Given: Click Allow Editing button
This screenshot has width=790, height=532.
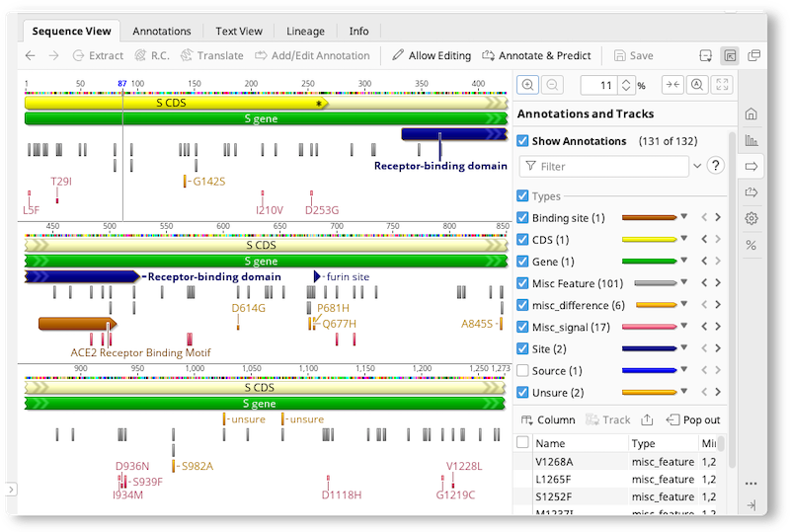Looking at the screenshot, I should 432,55.
